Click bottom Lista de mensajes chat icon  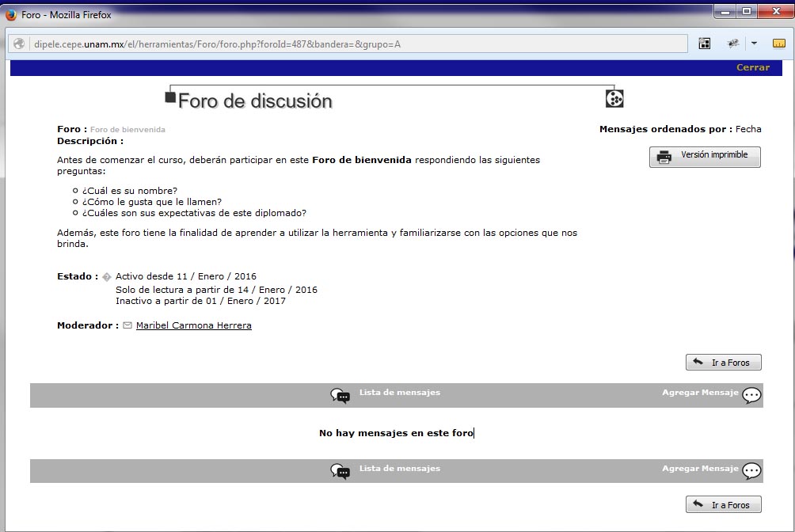click(340, 471)
